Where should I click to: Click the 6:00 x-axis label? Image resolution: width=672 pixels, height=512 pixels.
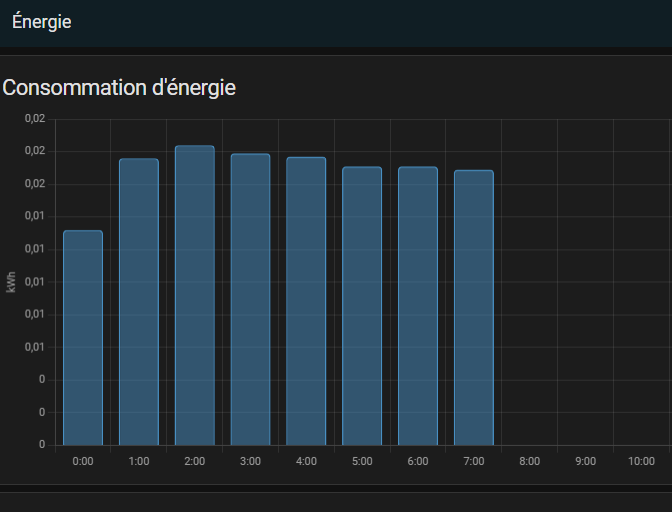[418, 461]
